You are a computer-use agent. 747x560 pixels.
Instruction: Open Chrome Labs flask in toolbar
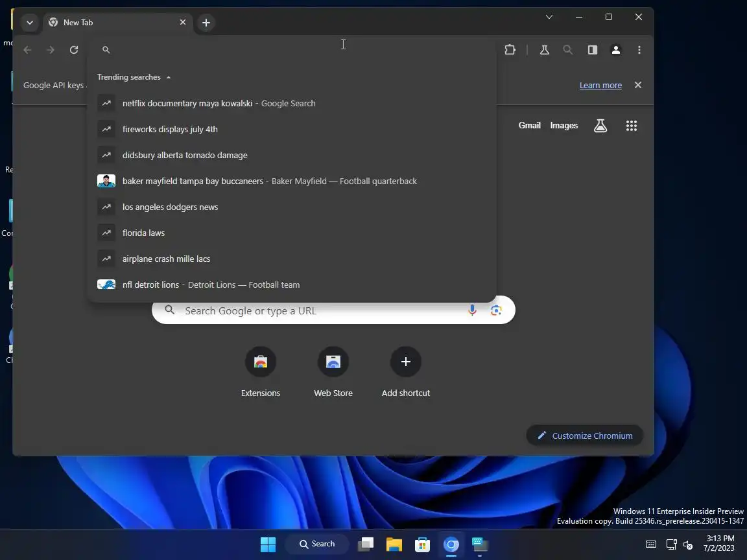pos(545,49)
